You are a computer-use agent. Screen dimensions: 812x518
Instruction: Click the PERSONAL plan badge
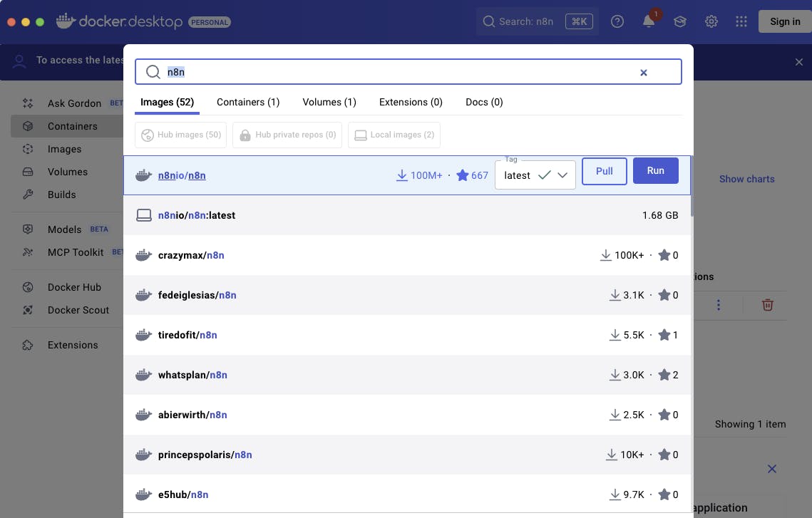click(209, 22)
